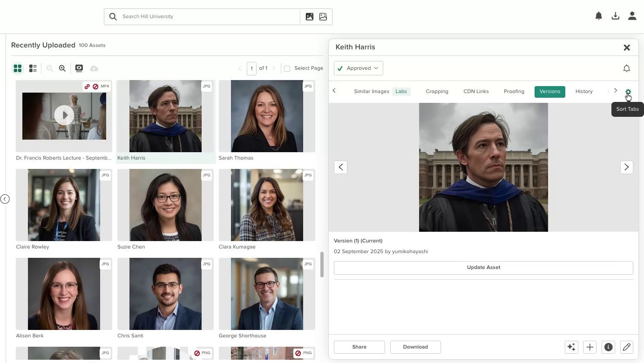The width and height of the screenshot is (644, 363).
Task: Click the pencil edit icon
Action: tap(627, 347)
